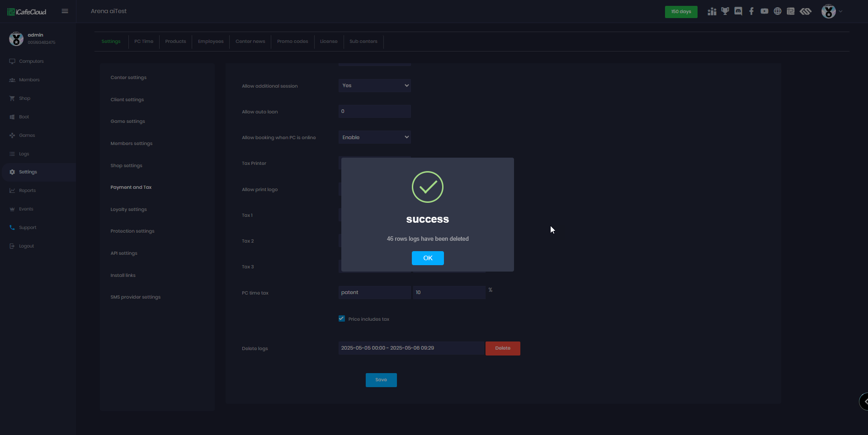
Task: Click the Save button
Action: [381, 380]
